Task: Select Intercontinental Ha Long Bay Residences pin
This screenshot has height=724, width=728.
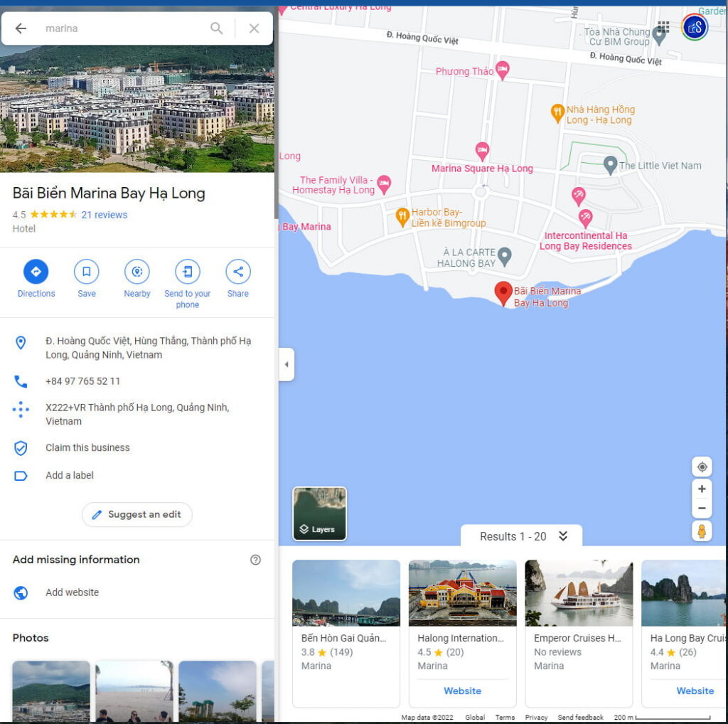Action: pyautogui.click(x=585, y=218)
